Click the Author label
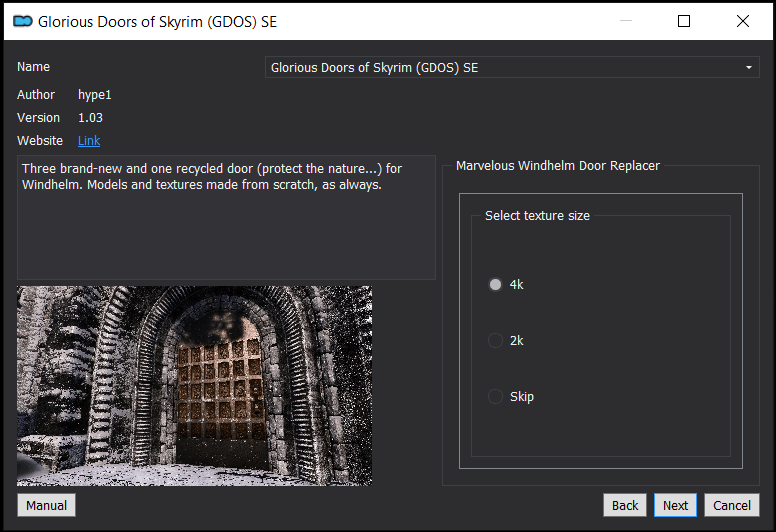776x532 pixels. point(36,95)
